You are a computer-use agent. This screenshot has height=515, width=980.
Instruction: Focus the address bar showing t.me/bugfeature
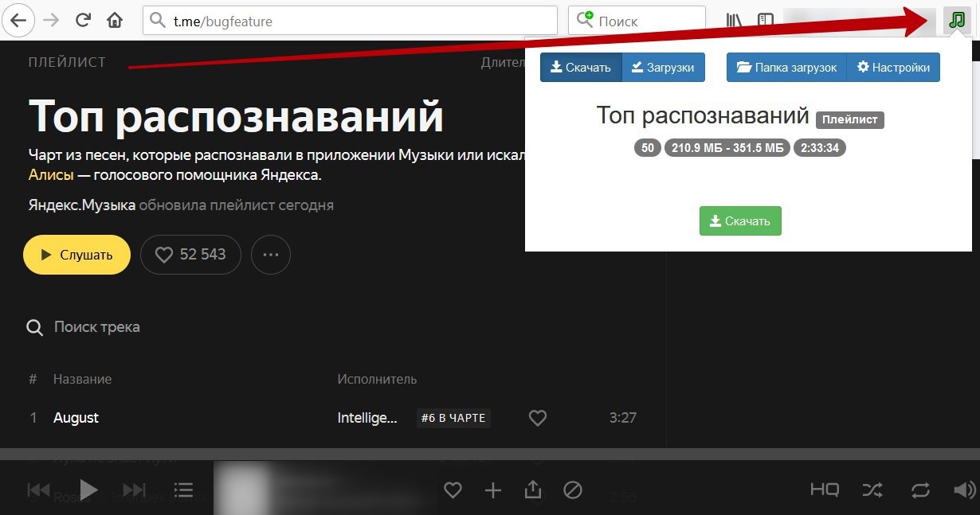click(x=350, y=21)
